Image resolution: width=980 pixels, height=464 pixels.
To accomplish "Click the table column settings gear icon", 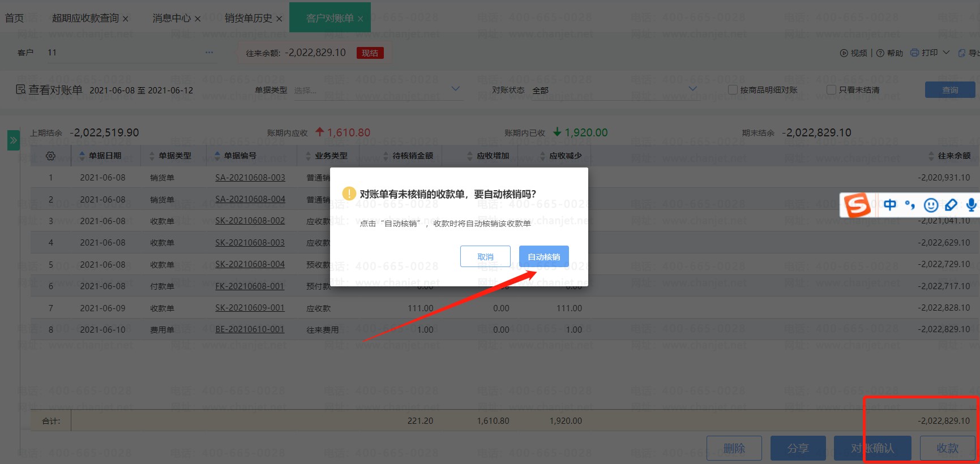I will coord(50,156).
